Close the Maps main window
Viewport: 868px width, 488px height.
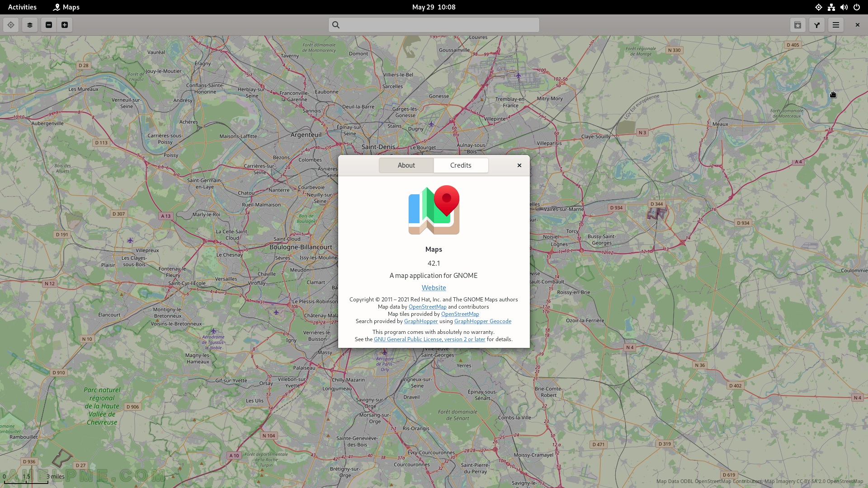857,25
